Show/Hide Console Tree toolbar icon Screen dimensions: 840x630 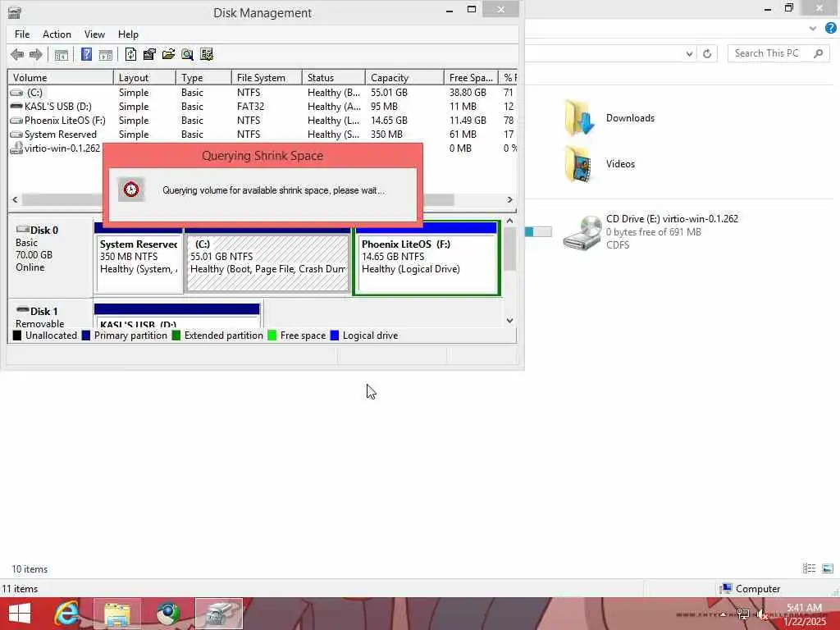click(61, 54)
